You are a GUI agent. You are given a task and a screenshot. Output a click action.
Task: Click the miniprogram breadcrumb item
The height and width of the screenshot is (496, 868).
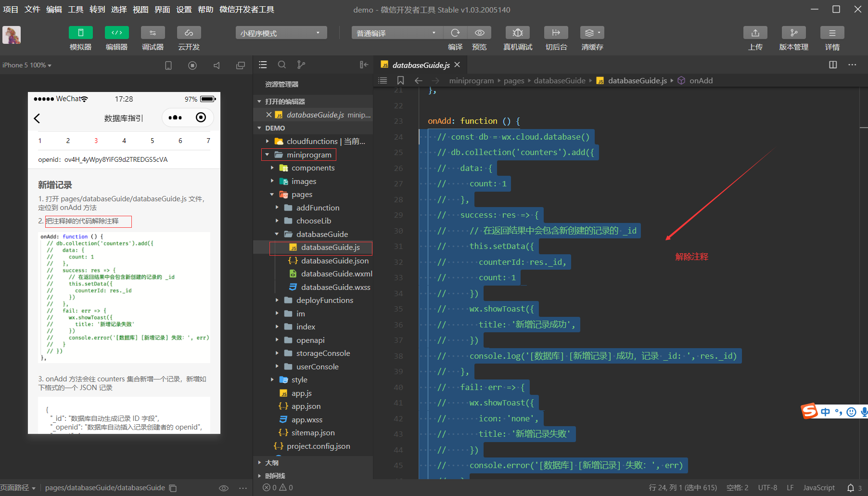(472, 80)
